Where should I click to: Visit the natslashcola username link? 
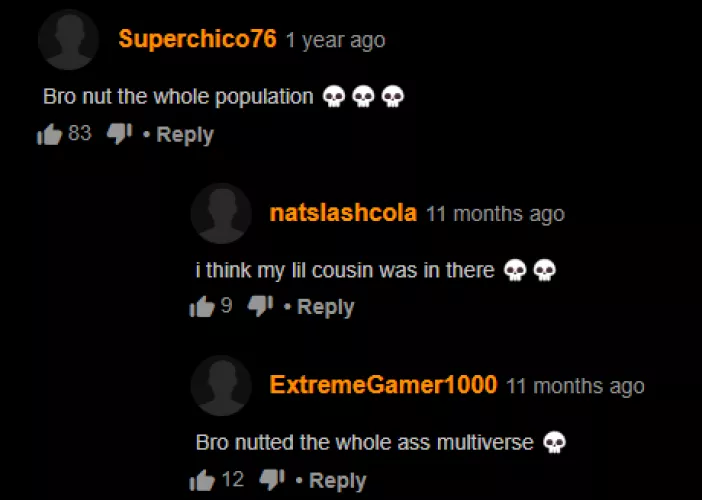tap(343, 213)
